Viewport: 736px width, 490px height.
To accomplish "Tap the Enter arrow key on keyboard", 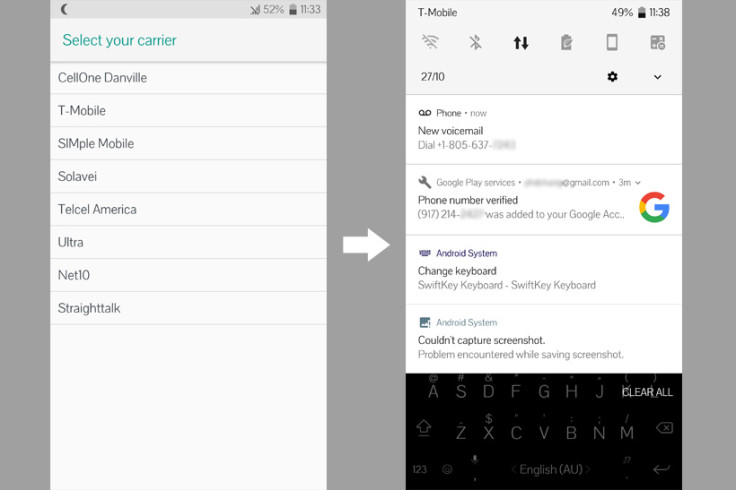I will pyautogui.click(x=661, y=469).
